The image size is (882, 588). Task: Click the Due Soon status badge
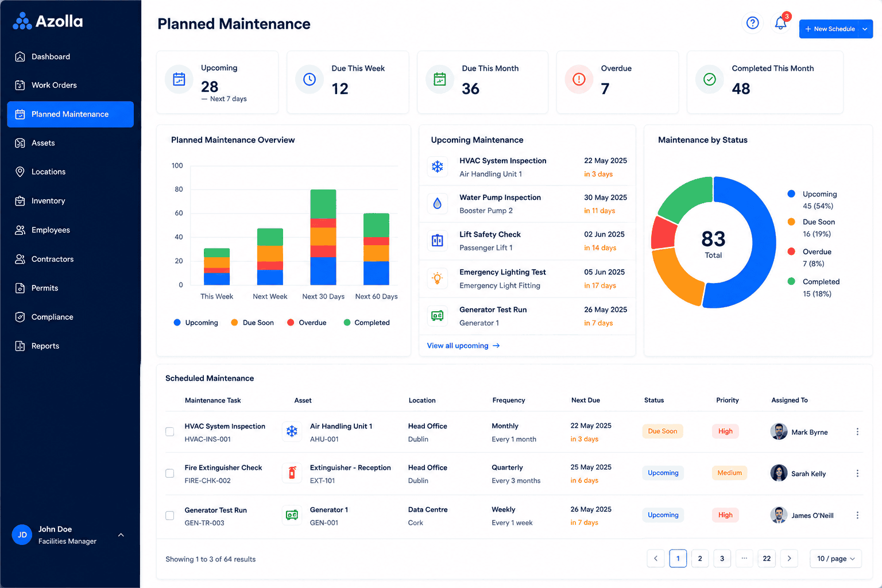(x=663, y=431)
